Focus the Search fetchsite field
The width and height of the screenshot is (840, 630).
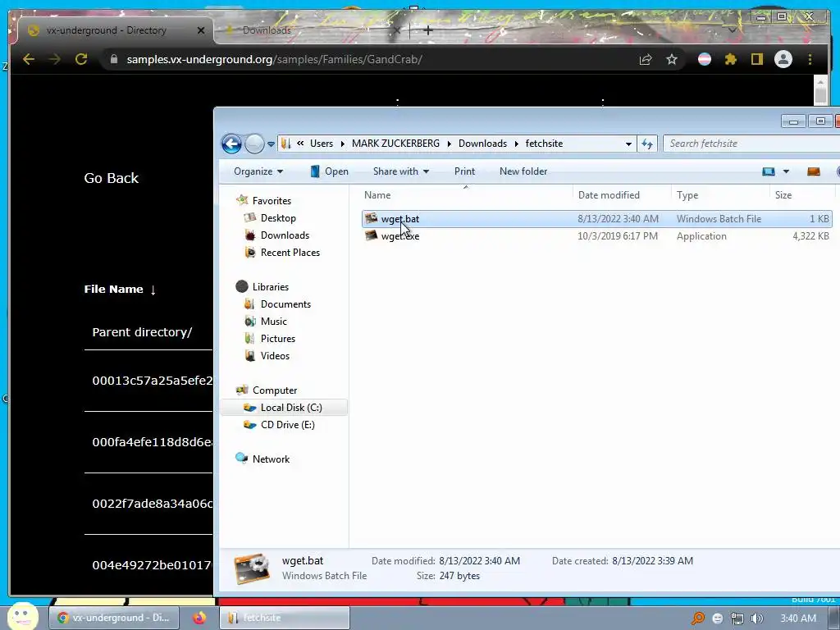pos(751,144)
